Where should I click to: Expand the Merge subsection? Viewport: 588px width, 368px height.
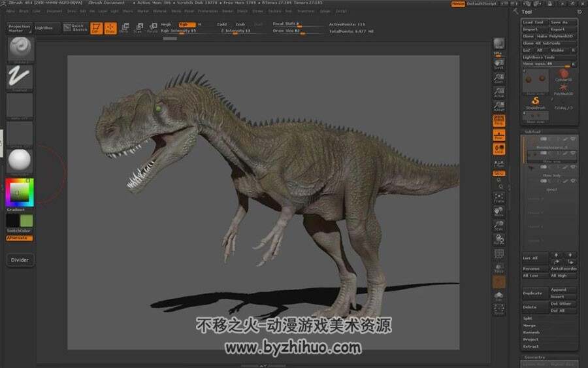(529, 326)
